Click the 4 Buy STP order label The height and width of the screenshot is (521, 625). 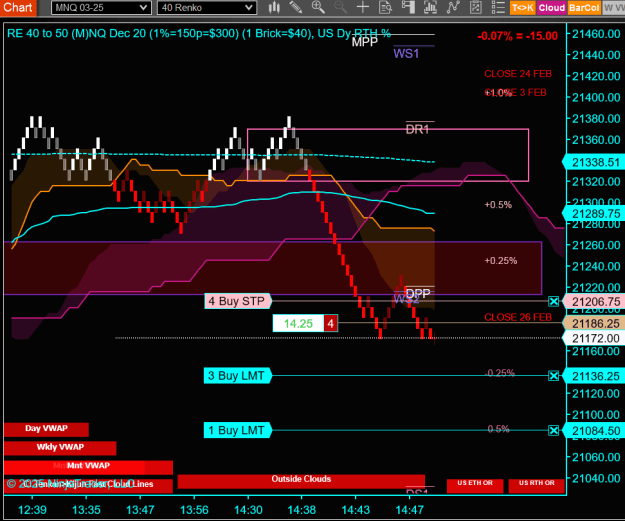click(238, 301)
